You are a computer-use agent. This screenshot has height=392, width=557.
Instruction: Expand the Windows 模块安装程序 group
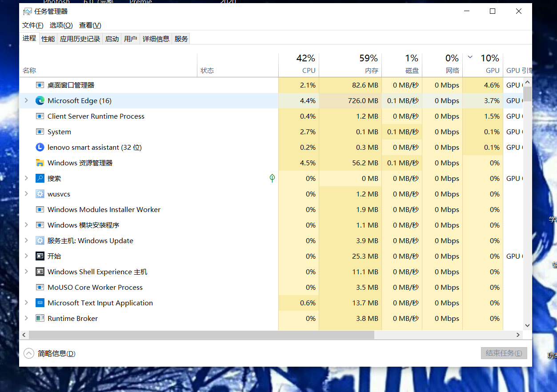(x=26, y=225)
